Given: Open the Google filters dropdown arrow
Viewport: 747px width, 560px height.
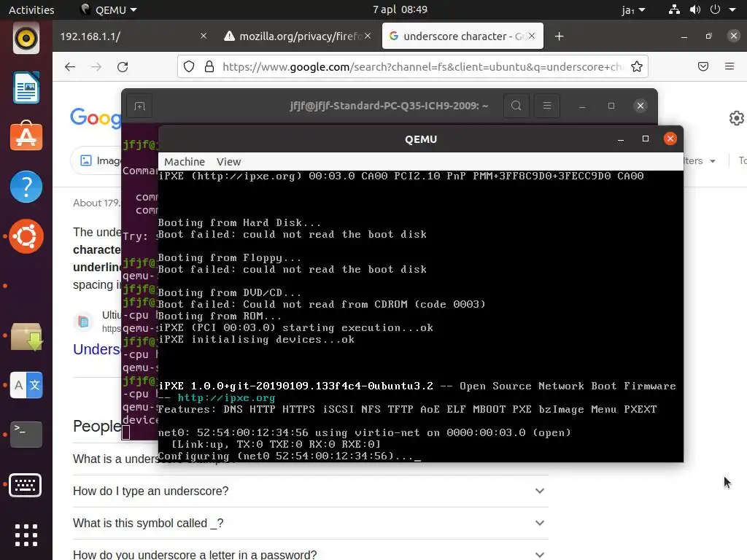Looking at the screenshot, I should click(x=712, y=161).
